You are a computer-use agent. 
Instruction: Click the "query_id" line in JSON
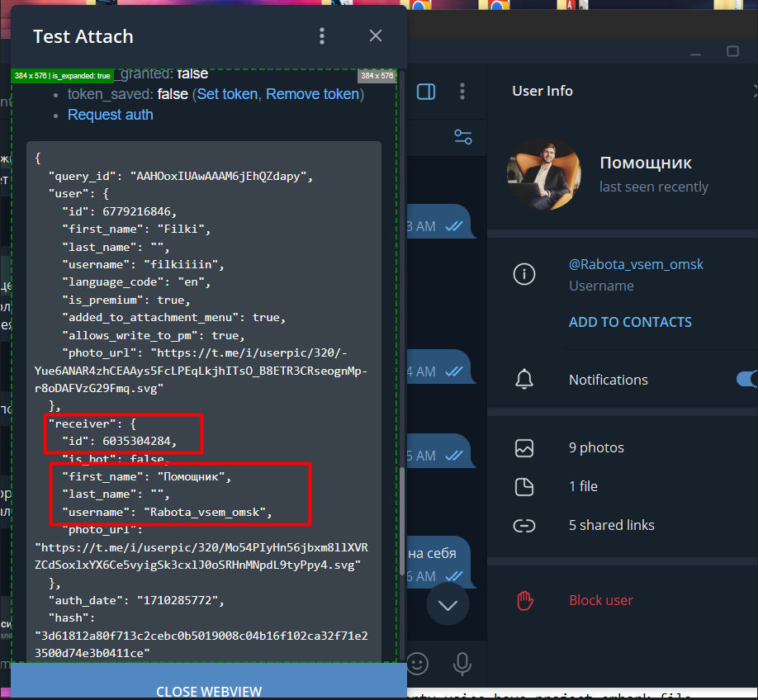[x=180, y=177]
